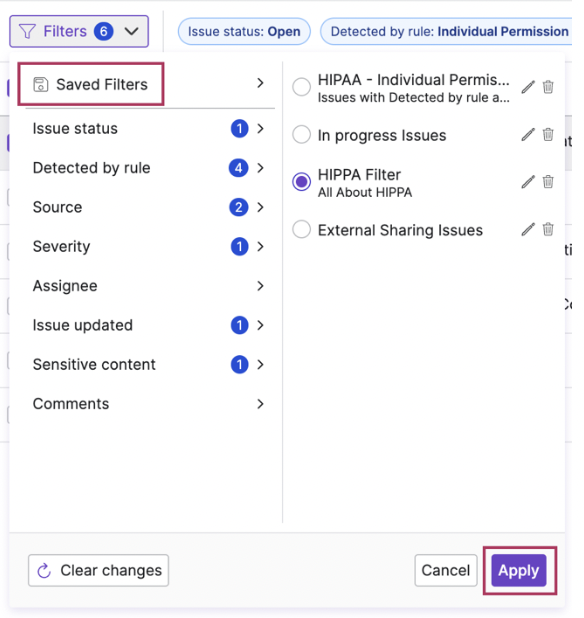
Task: Expand the Severity filter category
Action: [148, 247]
